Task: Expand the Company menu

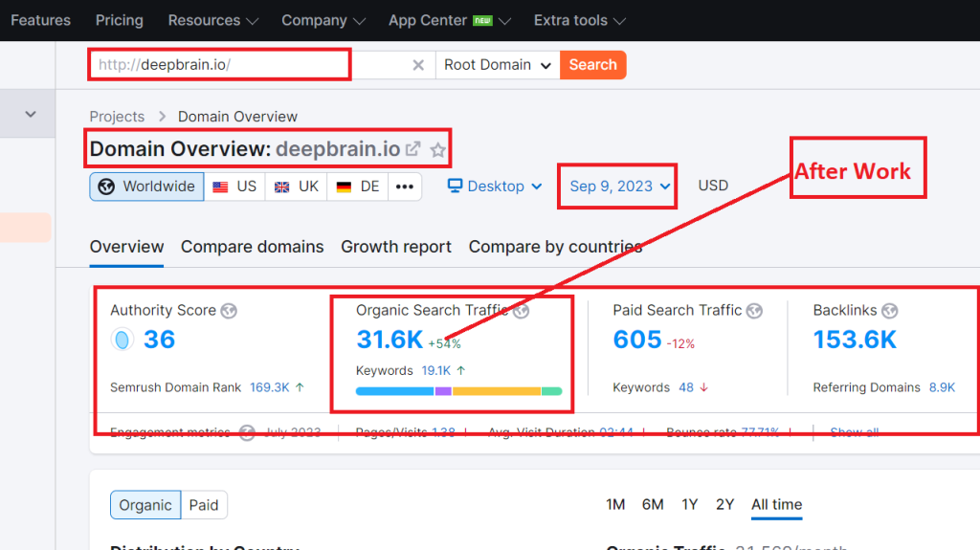Action: pyautogui.click(x=323, y=21)
